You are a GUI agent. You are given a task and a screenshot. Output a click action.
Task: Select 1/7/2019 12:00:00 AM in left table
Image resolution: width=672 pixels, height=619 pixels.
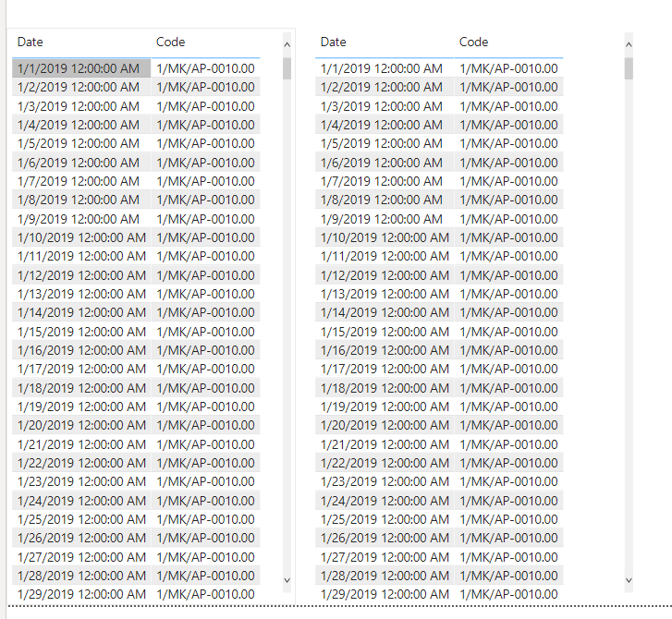[x=81, y=181]
